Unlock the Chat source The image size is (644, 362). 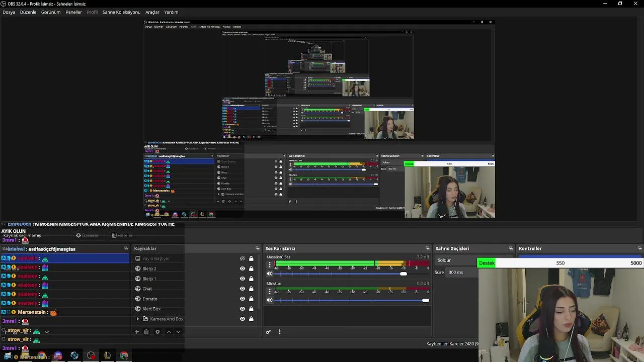coord(251,289)
